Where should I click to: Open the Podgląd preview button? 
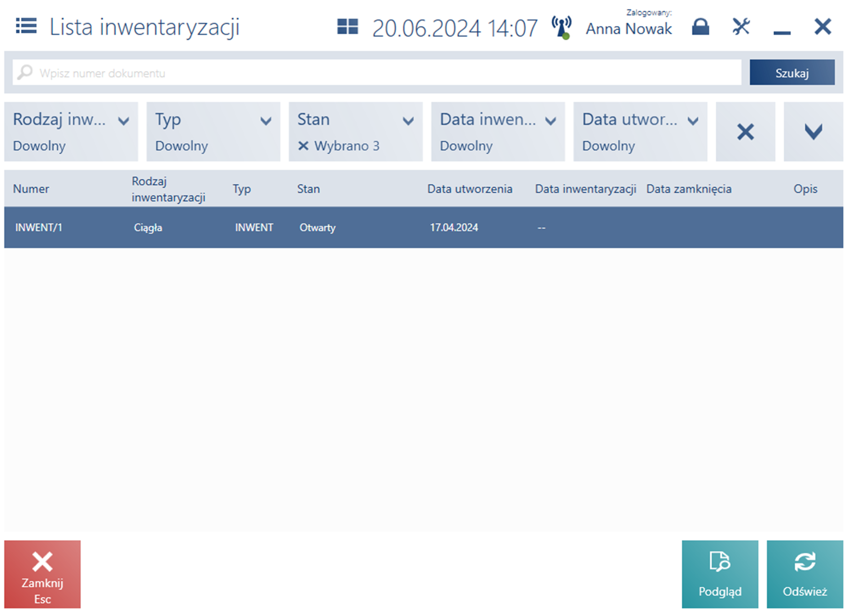click(x=720, y=574)
